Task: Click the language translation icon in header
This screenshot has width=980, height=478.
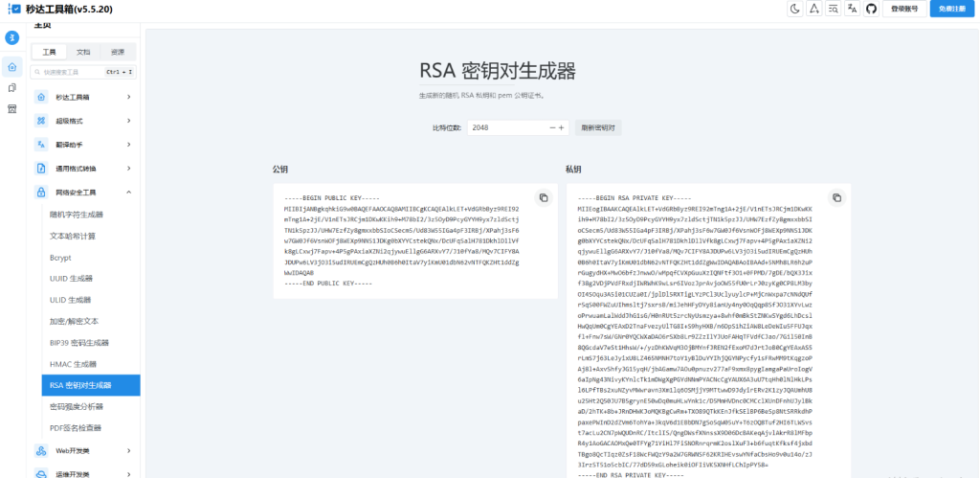Action: (852, 9)
